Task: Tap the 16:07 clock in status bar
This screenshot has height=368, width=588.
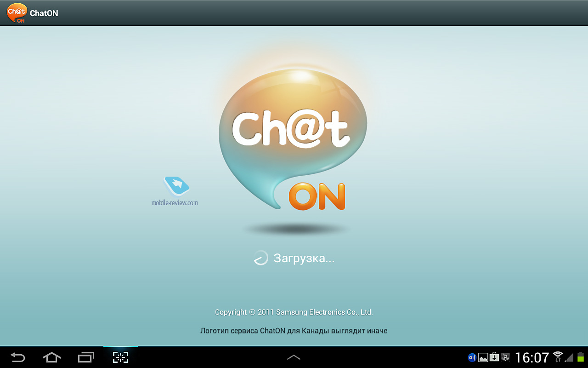Action: [x=532, y=357]
